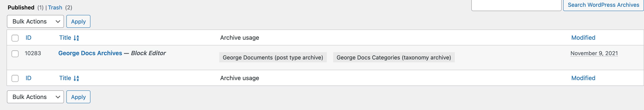The image size is (644, 110).
Task: Click the George Documents (post type archive) tag
Action: (273, 57)
